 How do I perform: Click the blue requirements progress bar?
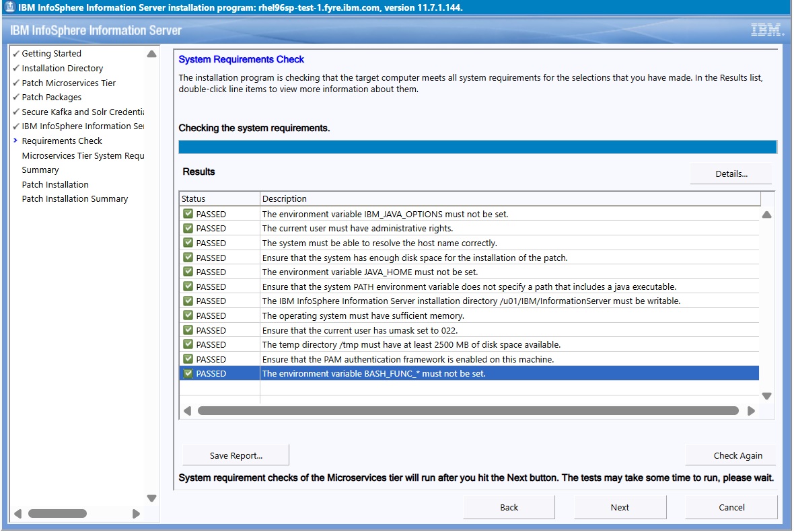point(478,147)
